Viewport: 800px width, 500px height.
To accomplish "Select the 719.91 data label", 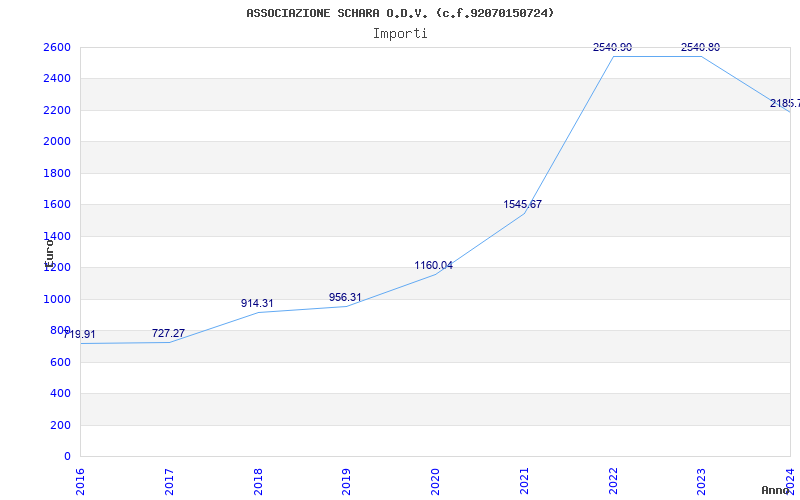I will click(x=80, y=335).
